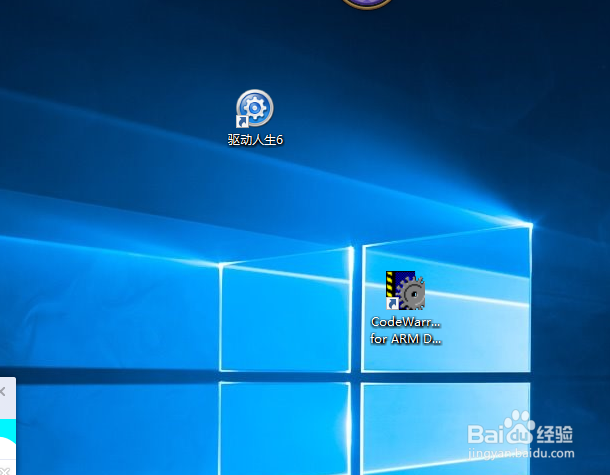
Task: Close the small panel at left edge
Action: (x=3, y=391)
